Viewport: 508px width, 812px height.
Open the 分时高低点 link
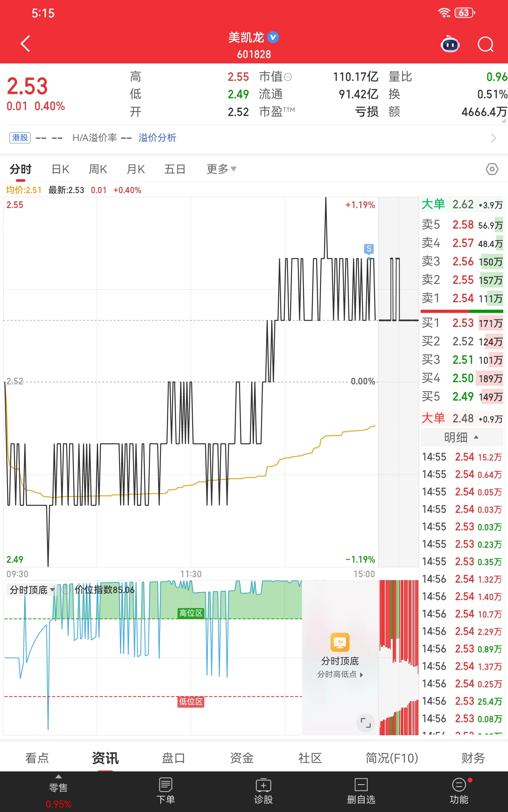pyautogui.click(x=340, y=674)
